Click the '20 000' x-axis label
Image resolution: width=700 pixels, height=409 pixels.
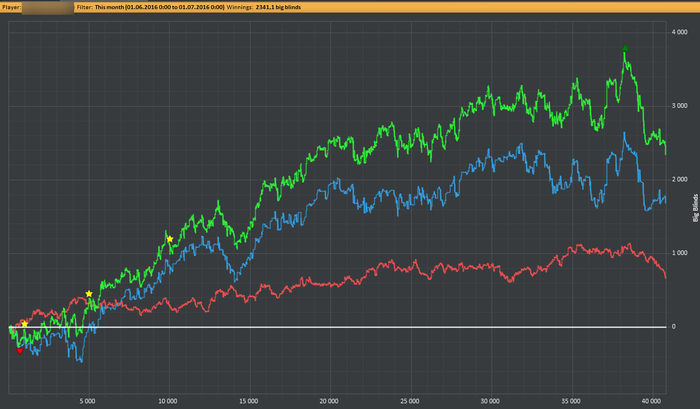[329, 401]
